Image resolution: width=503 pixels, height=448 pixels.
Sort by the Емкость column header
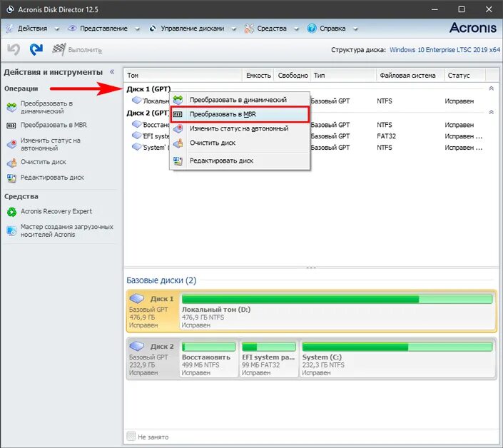(258, 76)
